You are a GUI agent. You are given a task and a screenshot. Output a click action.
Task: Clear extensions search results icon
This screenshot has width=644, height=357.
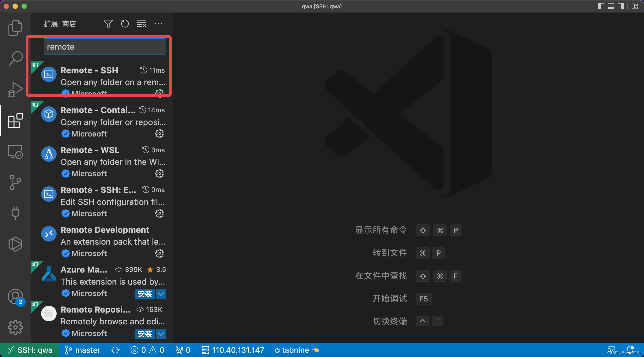click(142, 24)
